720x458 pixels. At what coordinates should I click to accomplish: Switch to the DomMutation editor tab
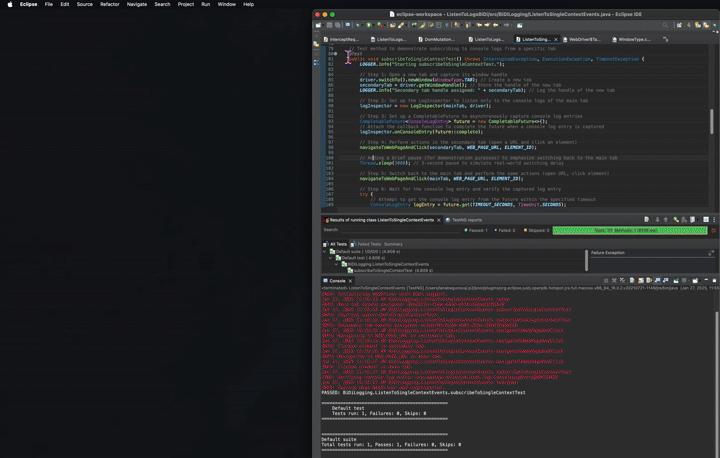(436, 40)
